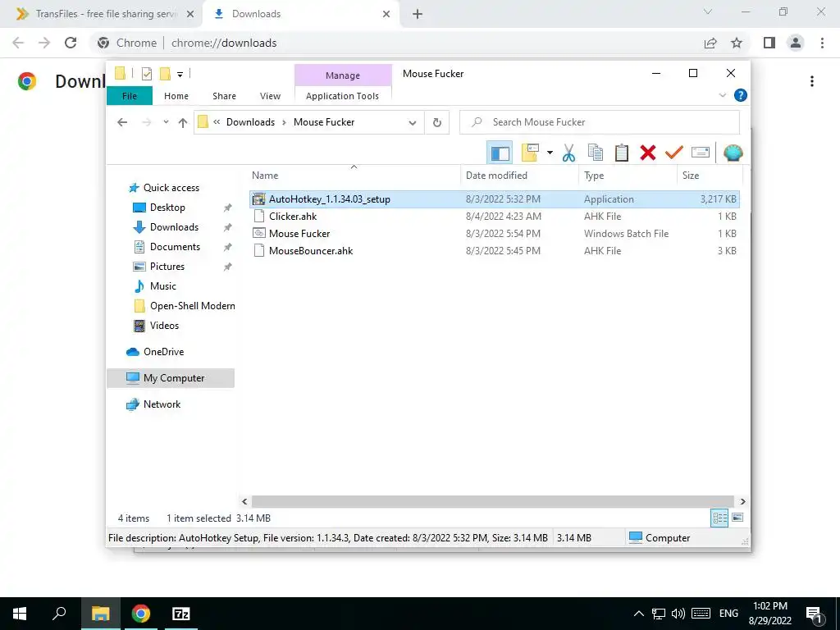Select the Clicker.ahk file

point(494,217)
